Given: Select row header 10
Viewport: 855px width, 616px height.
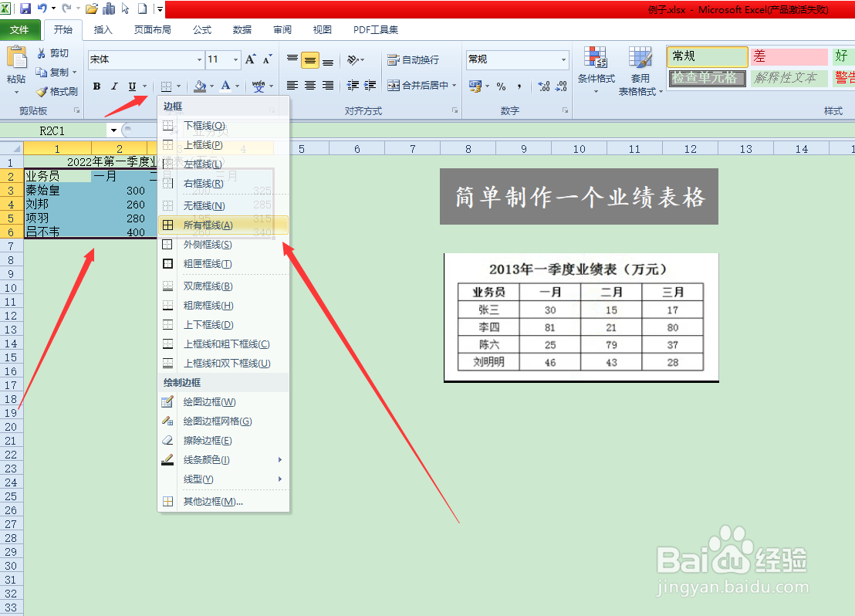Looking at the screenshot, I should pyautogui.click(x=11, y=288).
